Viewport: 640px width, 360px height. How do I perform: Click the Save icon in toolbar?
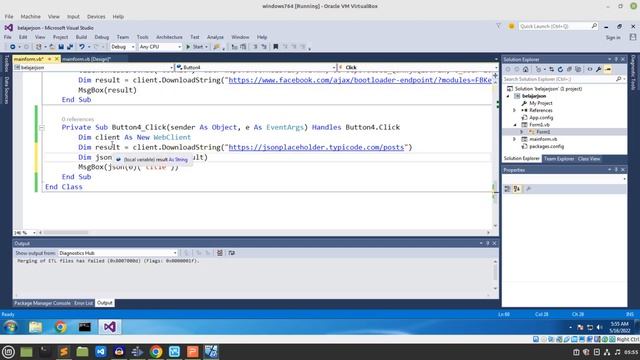(x=61, y=47)
